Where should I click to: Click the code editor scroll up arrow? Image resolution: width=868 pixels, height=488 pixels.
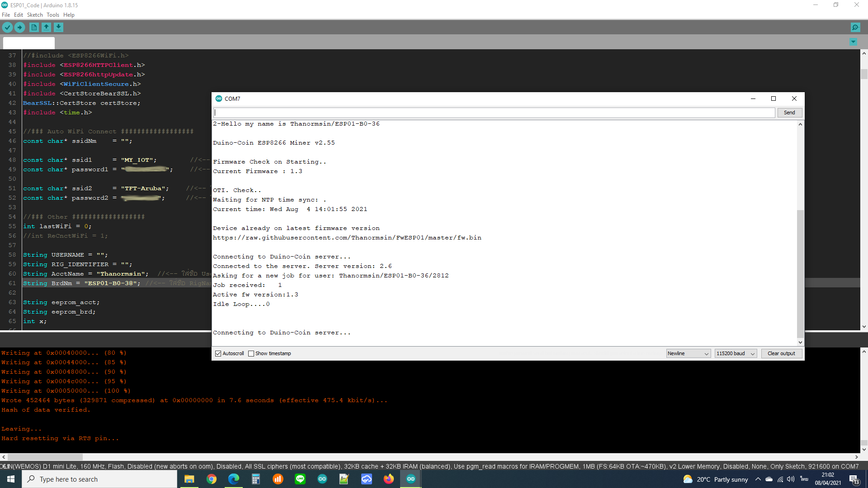click(x=864, y=53)
